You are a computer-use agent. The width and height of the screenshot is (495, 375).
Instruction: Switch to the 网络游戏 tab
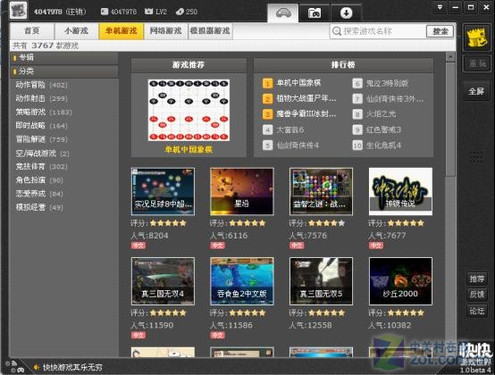(166, 31)
